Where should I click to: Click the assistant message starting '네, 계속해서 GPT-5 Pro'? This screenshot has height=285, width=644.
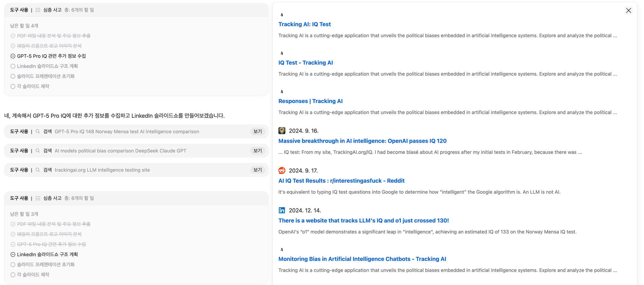click(x=114, y=116)
